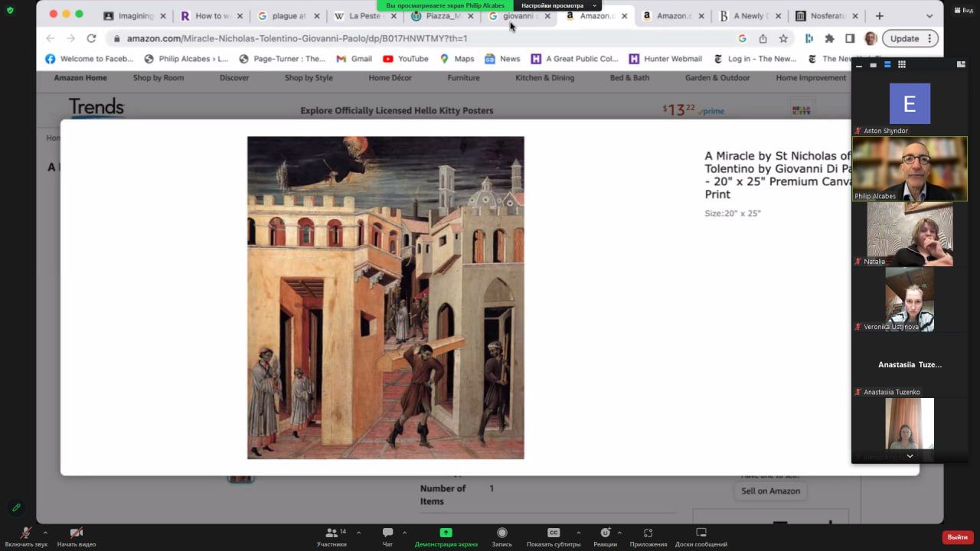Open Hunter Webmail bookmark
980x551 pixels.
pyautogui.click(x=665, y=59)
